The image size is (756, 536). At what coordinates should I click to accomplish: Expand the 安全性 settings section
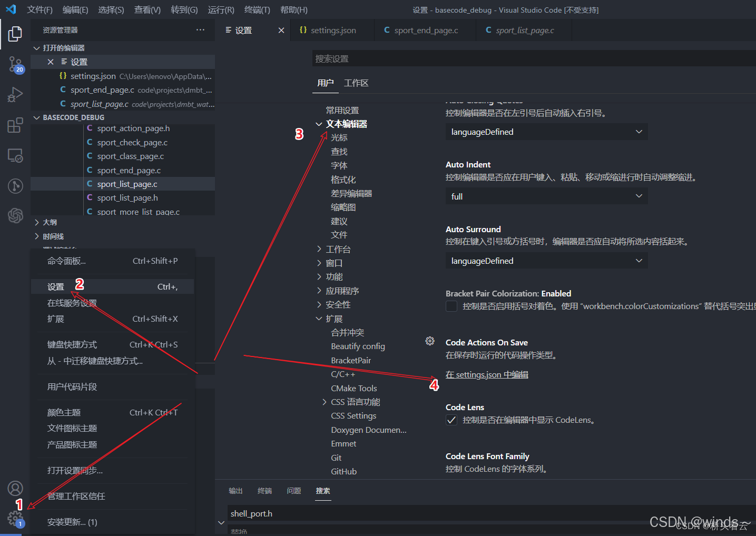click(x=319, y=304)
